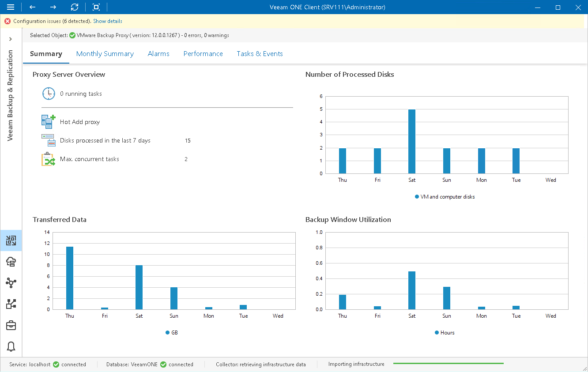Navigate forward with the right arrow
Viewport: 588px width, 372px height.
[53, 7]
